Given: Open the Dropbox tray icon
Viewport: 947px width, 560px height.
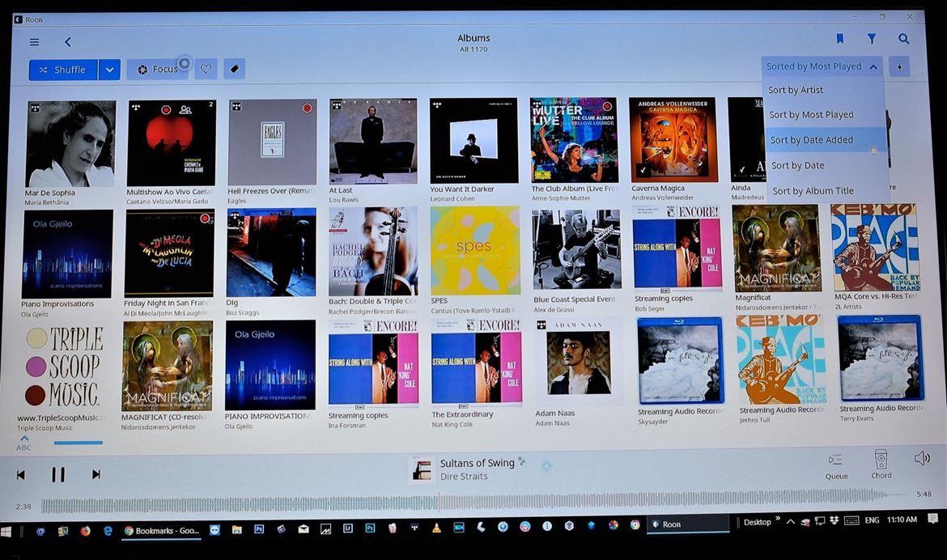Looking at the screenshot, I should point(834,520).
